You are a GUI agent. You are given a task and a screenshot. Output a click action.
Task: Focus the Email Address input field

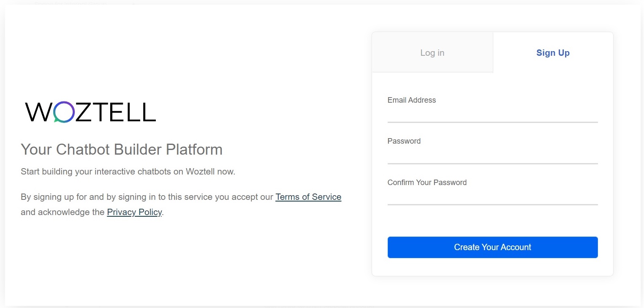pos(492,114)
